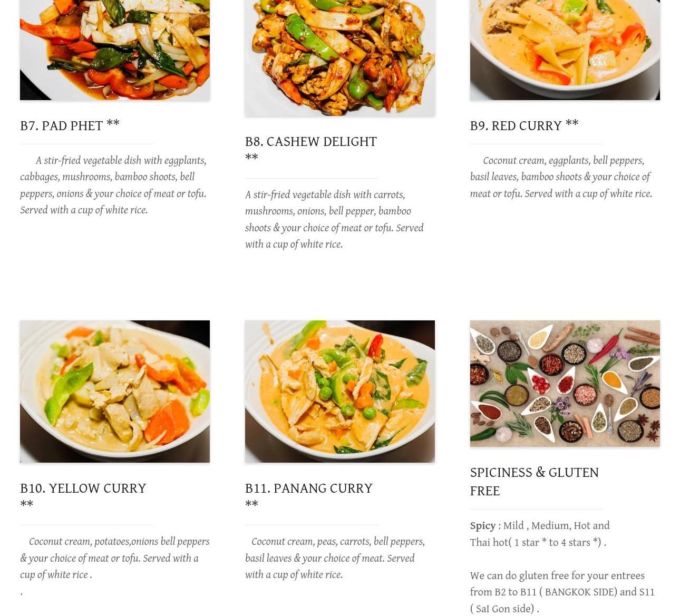The width and height of the screenshot is (680, 616).
Task: Select the SPICINESS & GLUTEN FREE heading
Action: 535,482
